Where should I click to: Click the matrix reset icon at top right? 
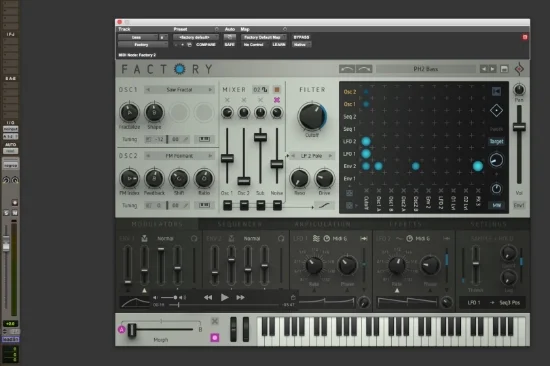pyautogui.click(x=496, y=92)
